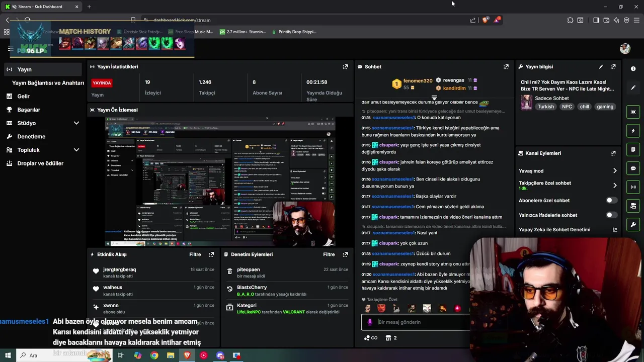
Task: Expand the Topluluk sidebar section
Action: click(x=76, y=150)
